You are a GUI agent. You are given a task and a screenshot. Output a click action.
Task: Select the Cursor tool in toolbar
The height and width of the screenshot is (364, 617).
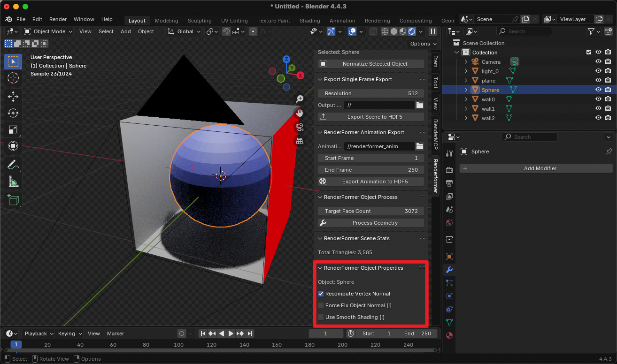[13, 78]
